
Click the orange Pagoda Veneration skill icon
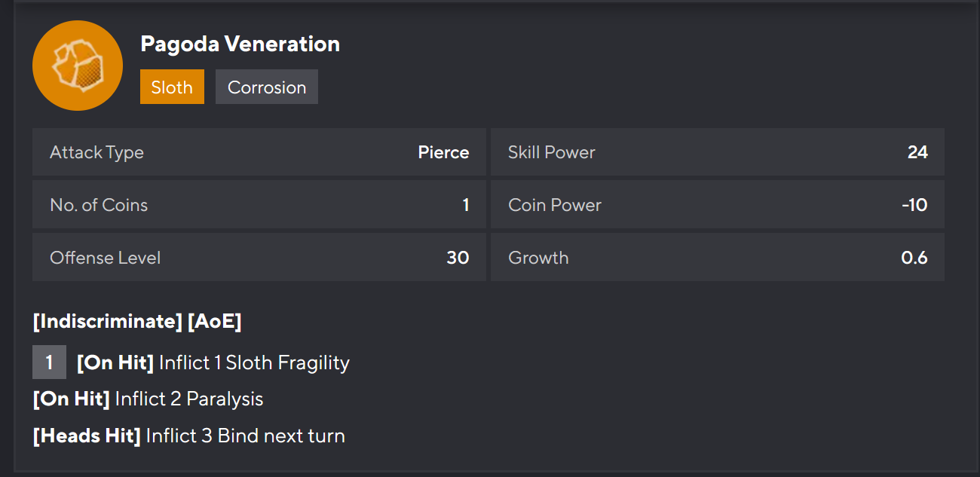coord(78,66)
